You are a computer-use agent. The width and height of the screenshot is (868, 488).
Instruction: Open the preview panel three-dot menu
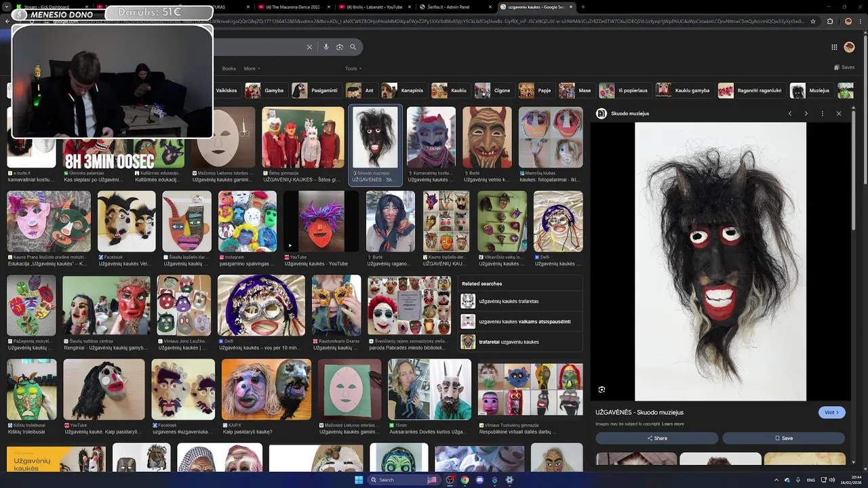tap(823, 113)
